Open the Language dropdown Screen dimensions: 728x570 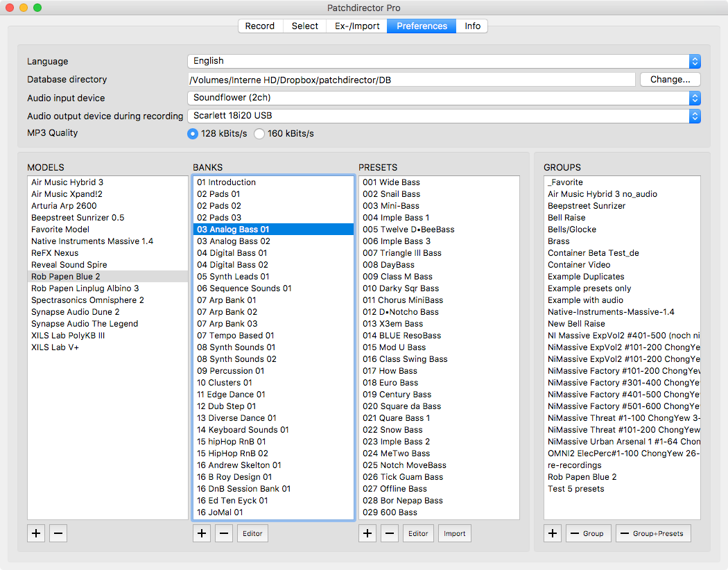pyautogui.click(x=444, y=61)
